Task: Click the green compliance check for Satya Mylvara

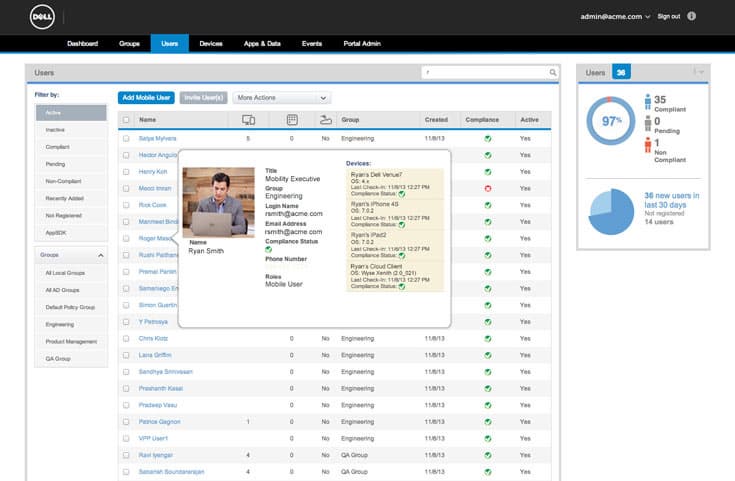Action: (x=487, y=138)
